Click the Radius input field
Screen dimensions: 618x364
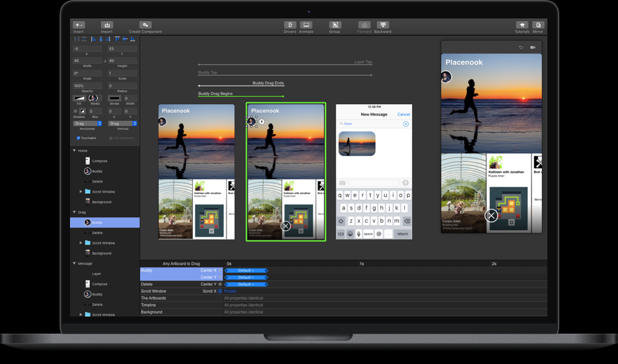click(123, 85)
